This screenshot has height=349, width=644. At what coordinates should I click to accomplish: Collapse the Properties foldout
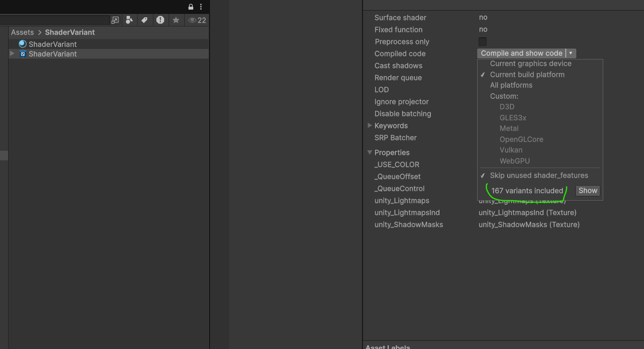[370, 152]
